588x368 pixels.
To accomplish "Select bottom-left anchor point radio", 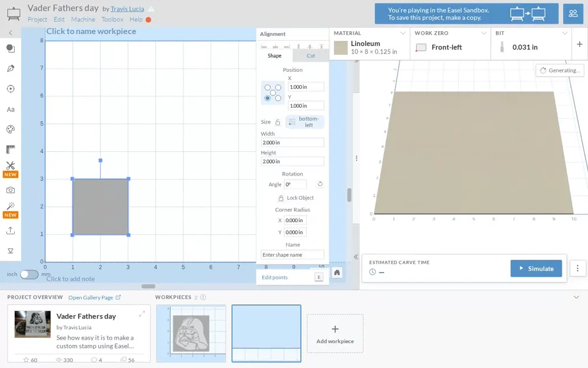I will pyautogui.click(x=268, y=98).
